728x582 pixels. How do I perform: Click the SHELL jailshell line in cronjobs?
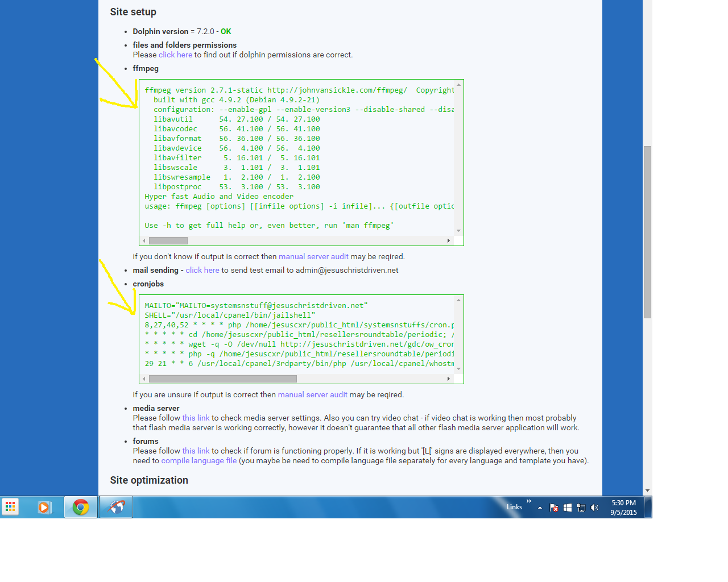pos(230,315)
